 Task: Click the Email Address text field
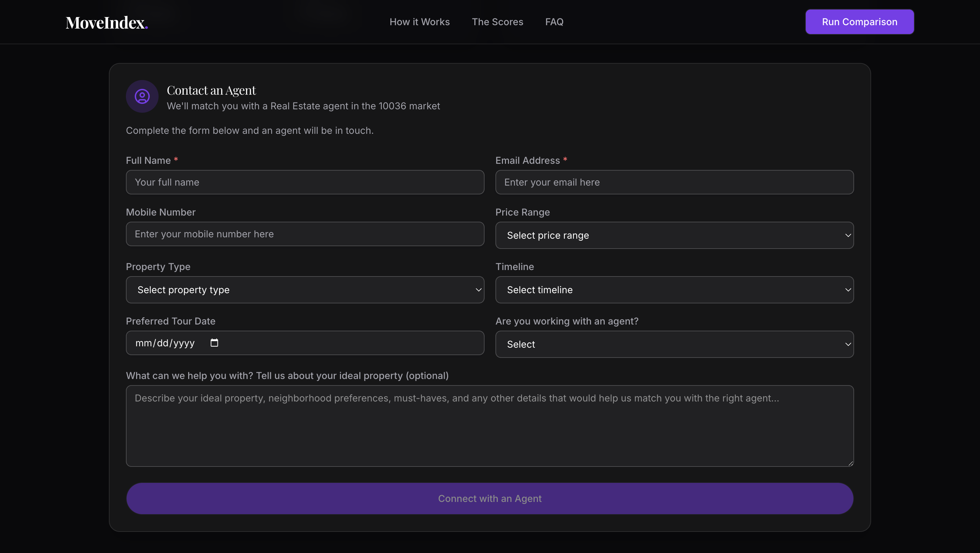click(674, 182)
